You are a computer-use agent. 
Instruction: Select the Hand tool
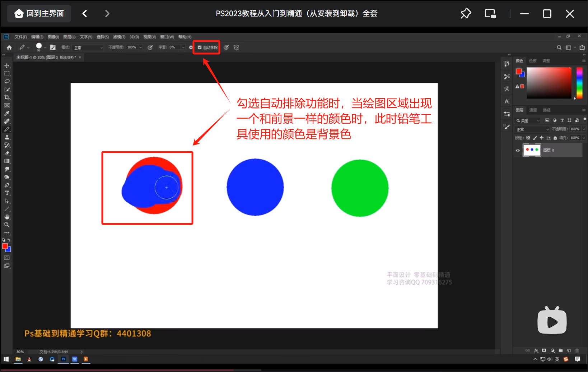7,217
